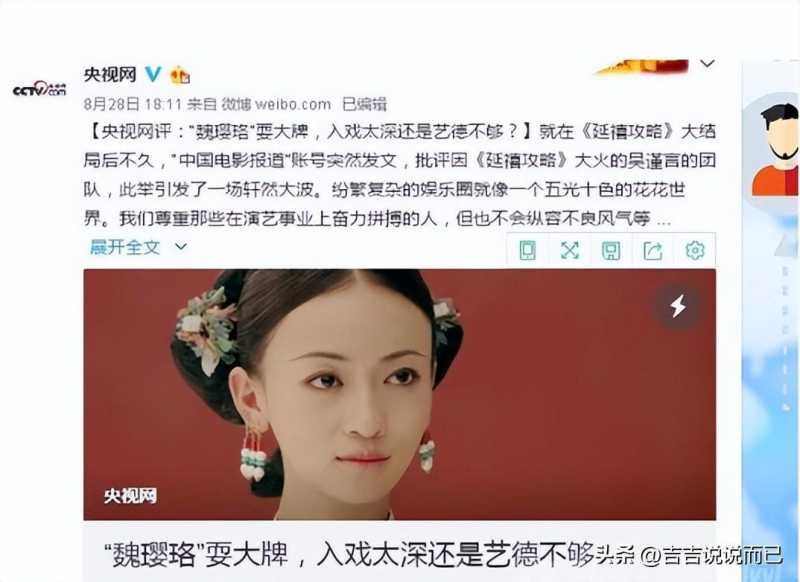This screenshot has height=582, width=800.
Task: Open the CCTV.com avatar logo
Action: click(x=40, y=89)
